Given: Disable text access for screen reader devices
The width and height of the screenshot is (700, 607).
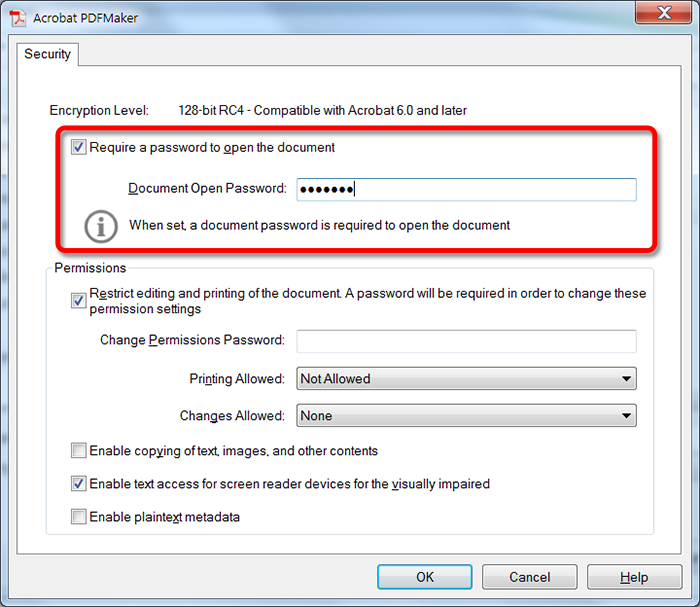Looking at the screenshot, I should tap(79, 484).
